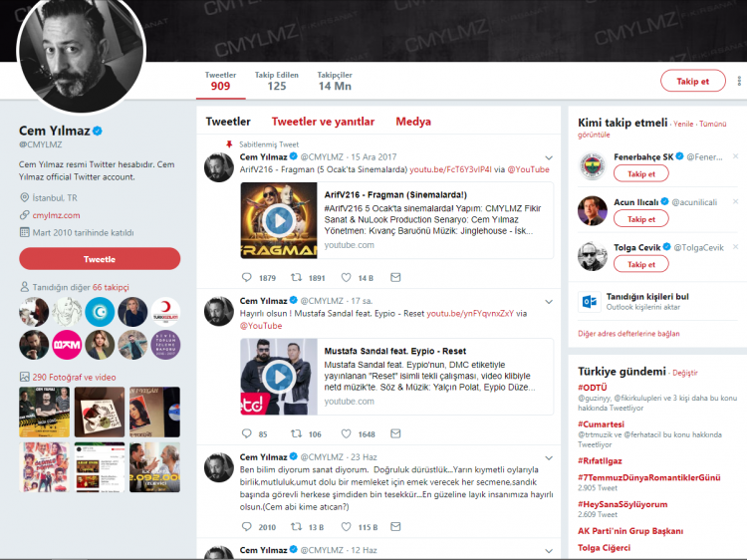
Task: Open youtu.be/ynFYqvnxZxY link
Action: 470,313
